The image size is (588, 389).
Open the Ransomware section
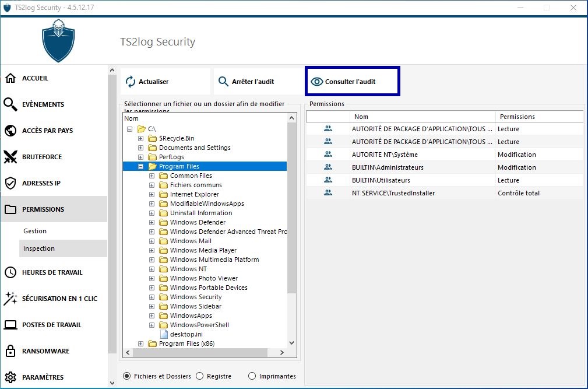54,351
